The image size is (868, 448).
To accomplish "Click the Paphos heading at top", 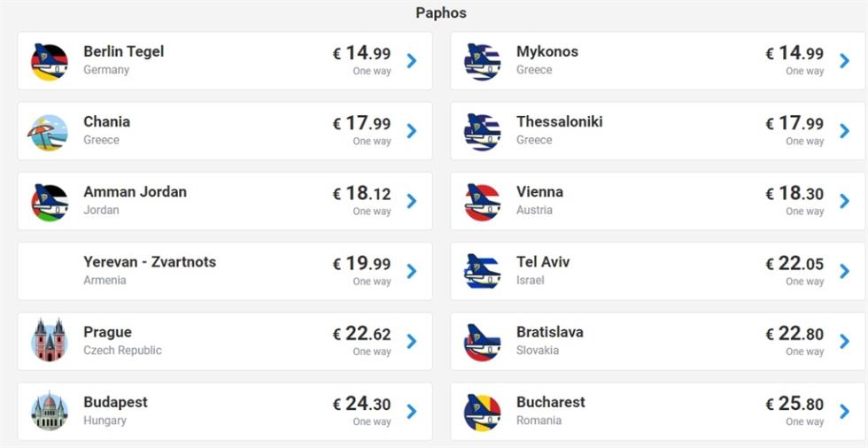I will click(x=441, y=12).
